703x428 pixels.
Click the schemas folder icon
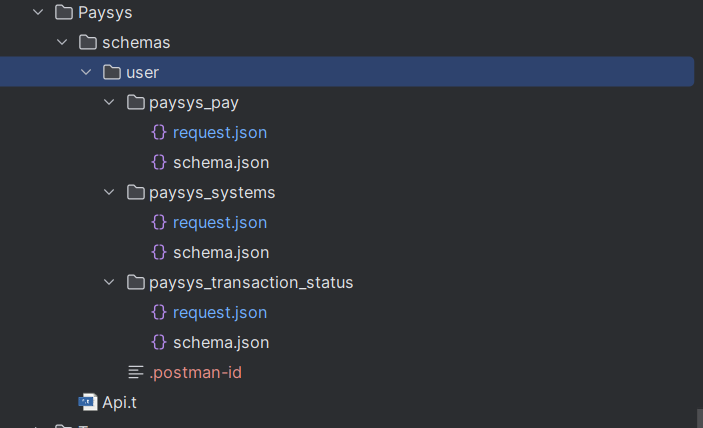click(87, 43)
